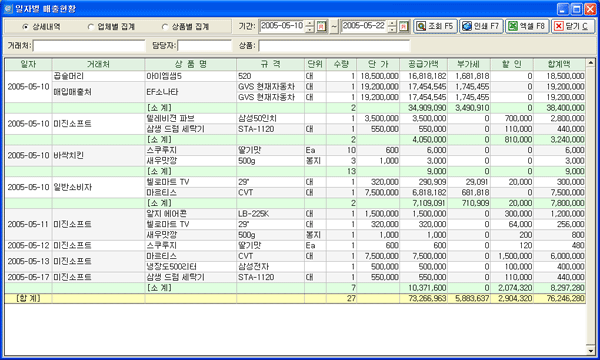Open calendar picker for start date
This screenshot has width=600, height=360.
tap(321, 26)
